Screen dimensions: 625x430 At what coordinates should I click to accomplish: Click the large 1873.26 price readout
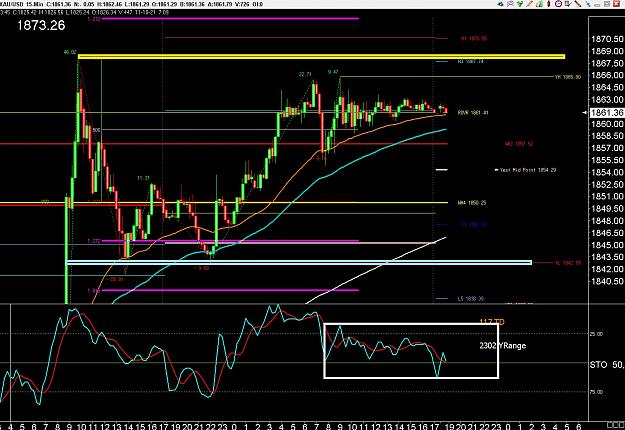(x=41, y=26)
